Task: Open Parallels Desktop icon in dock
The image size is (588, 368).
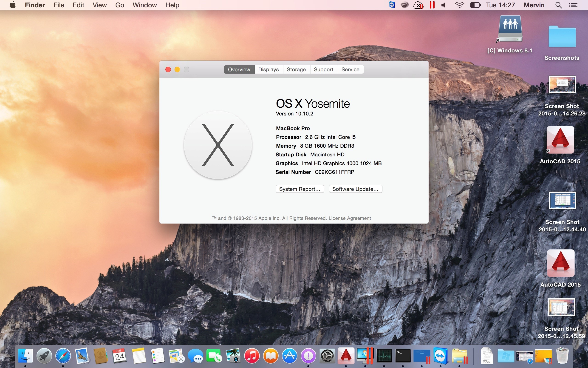Action: pos(365,355)
